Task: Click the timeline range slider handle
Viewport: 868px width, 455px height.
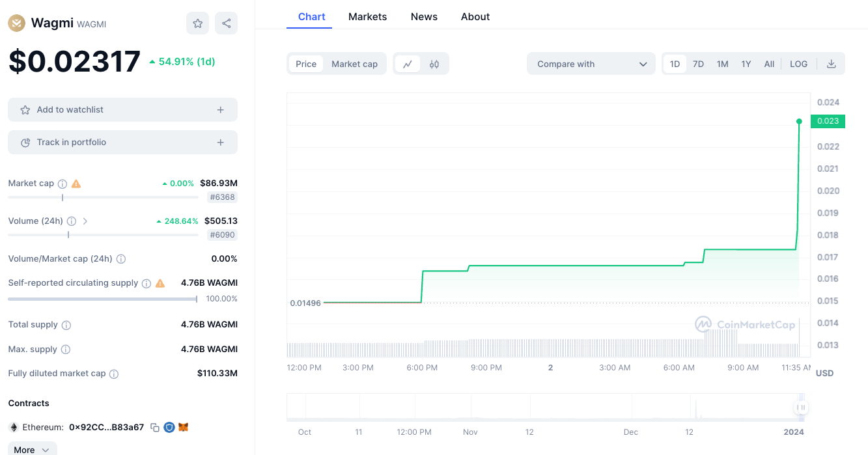Action: 802,407
